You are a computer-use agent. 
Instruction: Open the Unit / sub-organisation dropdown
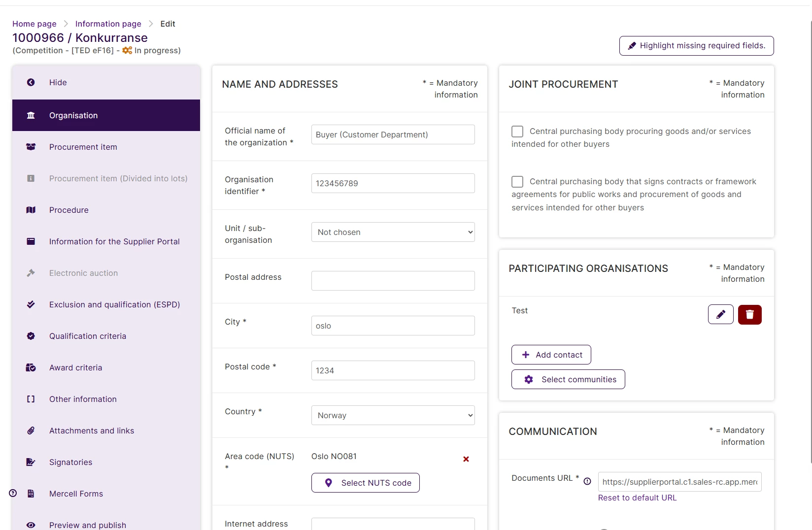pyautogui.click(x=393, y=232)
